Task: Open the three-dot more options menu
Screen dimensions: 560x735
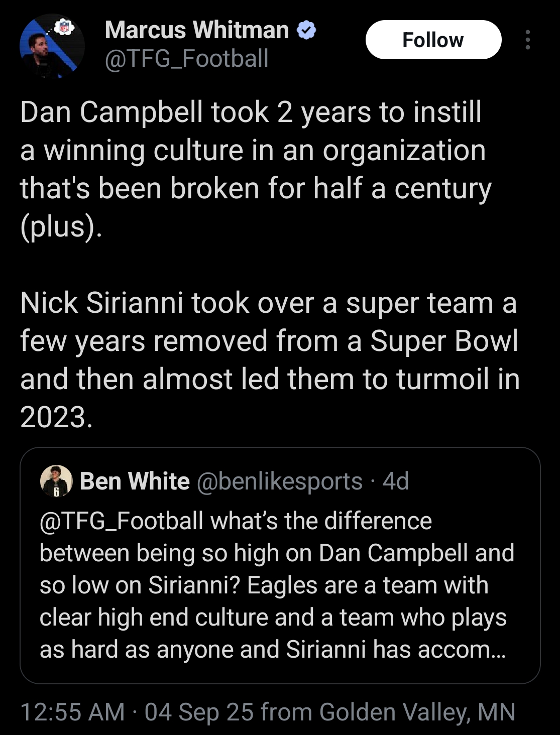Action: tap(527, 40)
